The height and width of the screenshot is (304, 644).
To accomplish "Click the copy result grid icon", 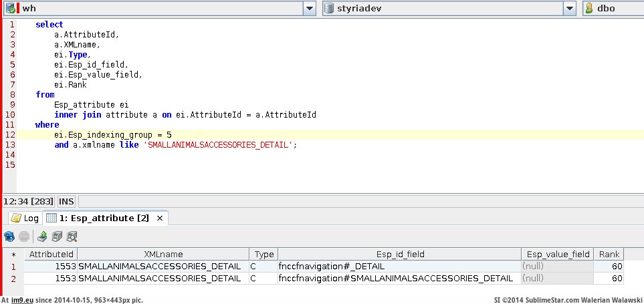I will [x=57, y=236].
